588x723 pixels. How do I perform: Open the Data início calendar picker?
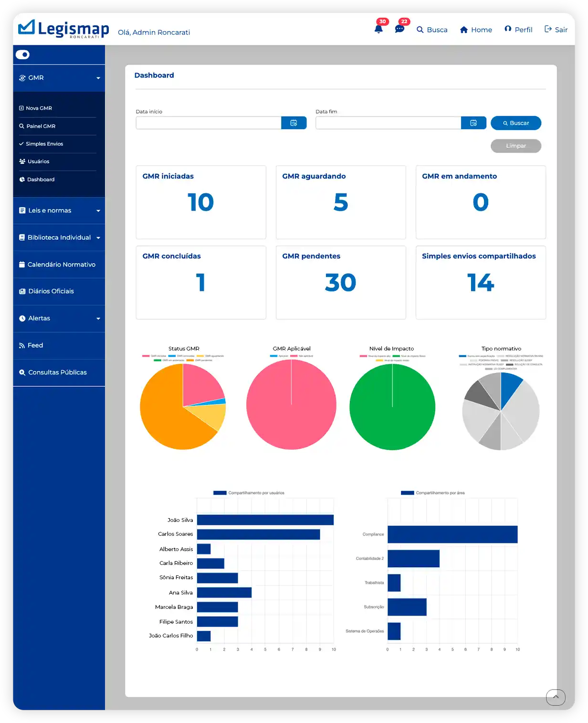click(x=294, y=123)
